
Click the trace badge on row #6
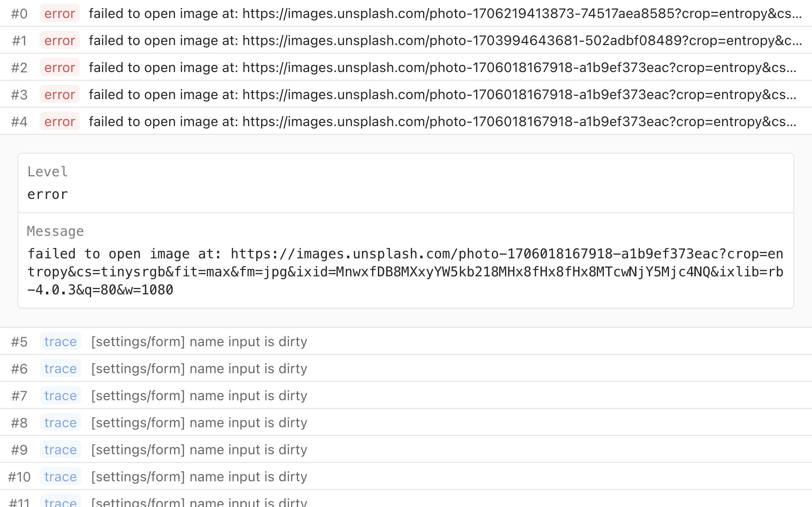60,369
